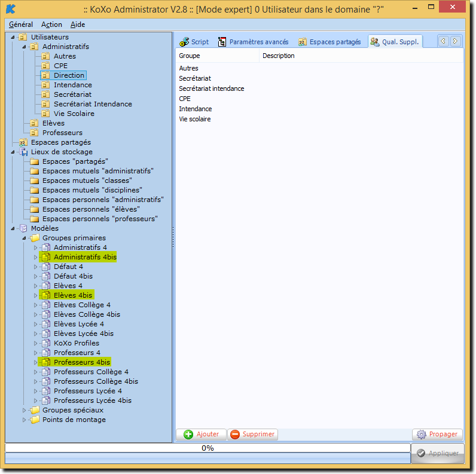
Task: Expand the Professeurs Lycée 4bis template
Action: pyautogui.click(x=35, y=400)
